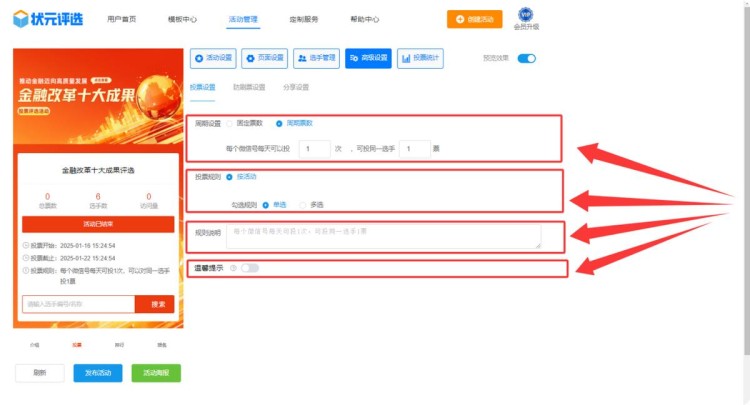750x405 pixels.
Task: Click the orange 创建活动 button
Action: click(475, 19)
